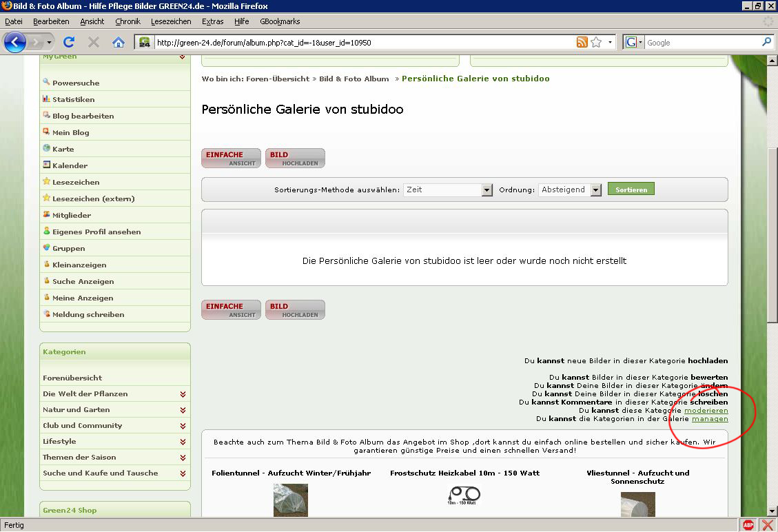Expand Die Welt der Pflanzen category
778x532 pixels.
183,394
